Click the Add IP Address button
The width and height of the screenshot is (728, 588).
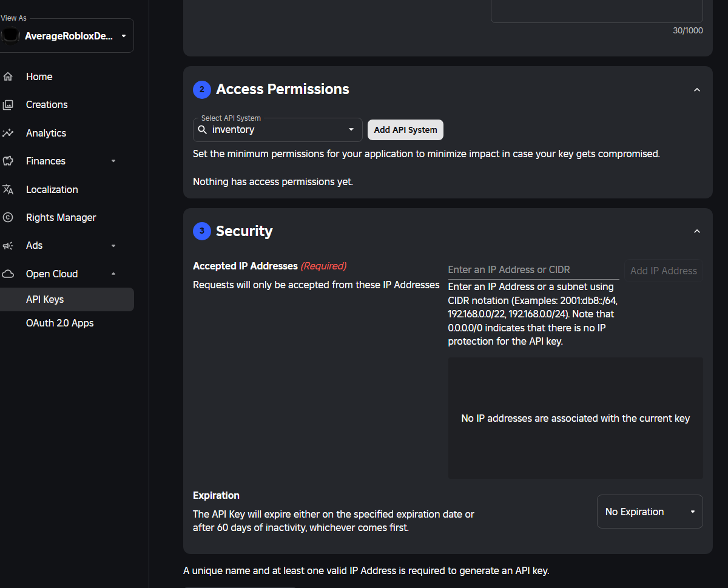pyautogui.click(x=663, y=271)
